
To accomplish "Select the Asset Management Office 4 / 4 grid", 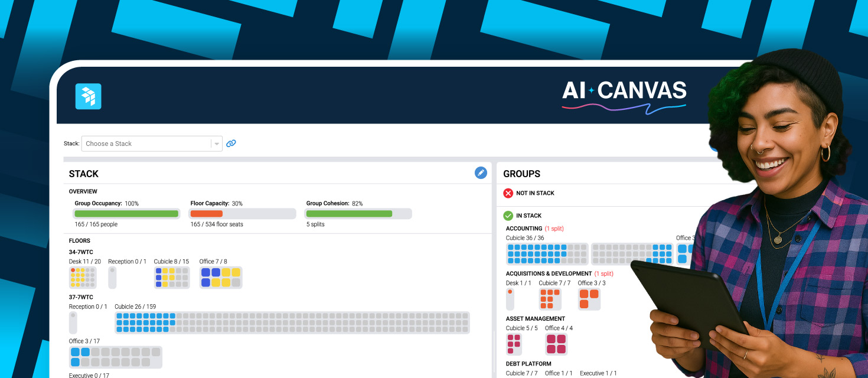I will pyautogui.click(x=556, y=344).
